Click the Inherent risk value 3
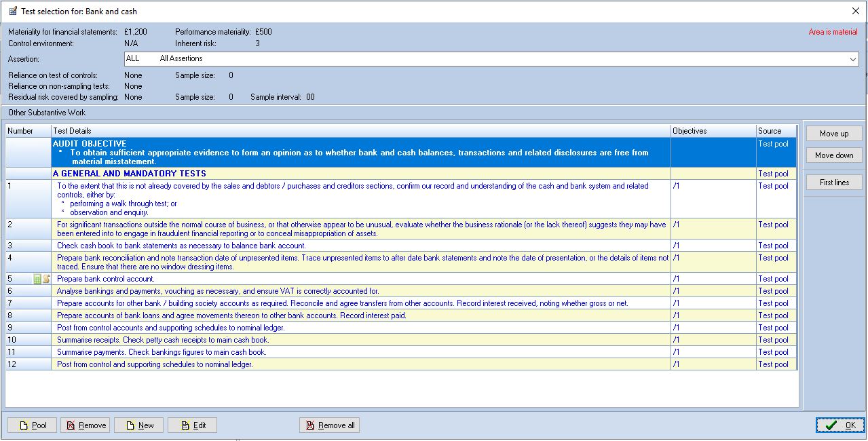This screenshot has width=868, height=441. click(257, 43)
